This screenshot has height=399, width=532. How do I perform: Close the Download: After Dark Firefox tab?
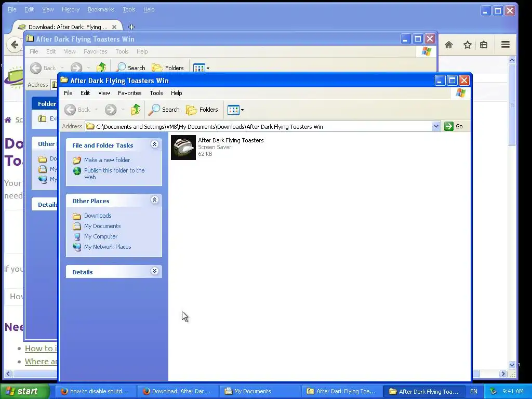114,27
